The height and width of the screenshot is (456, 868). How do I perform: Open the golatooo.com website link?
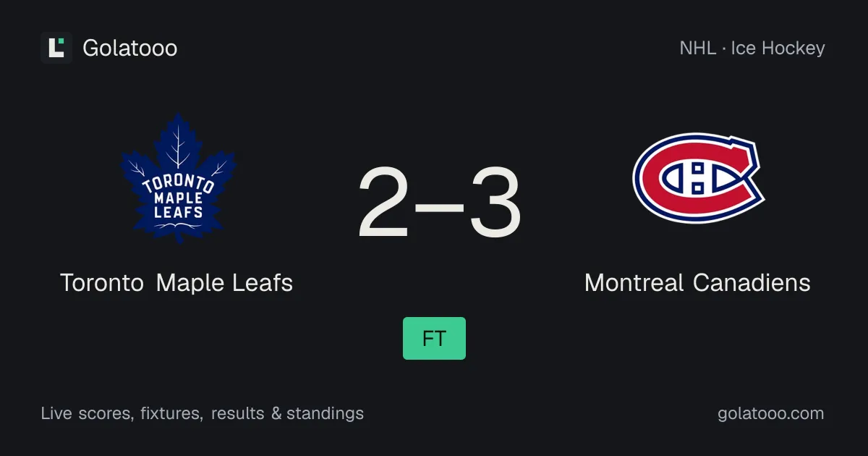coord(770,413)
